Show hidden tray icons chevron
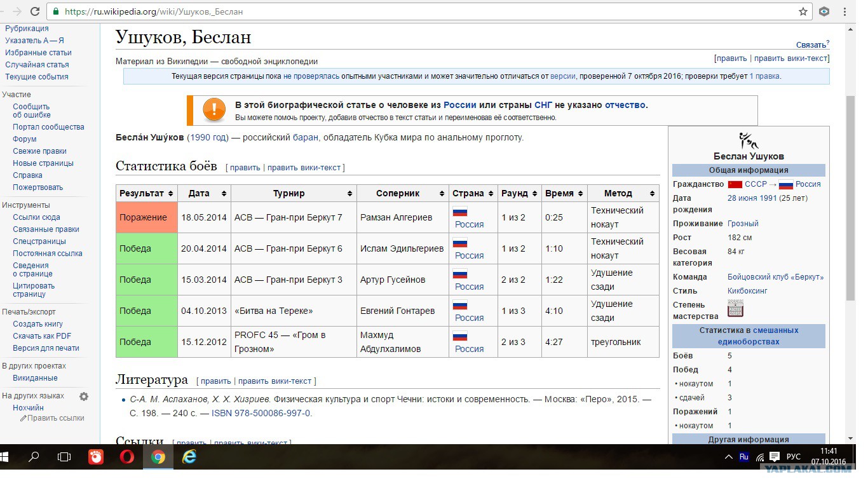 click(729, 457)
